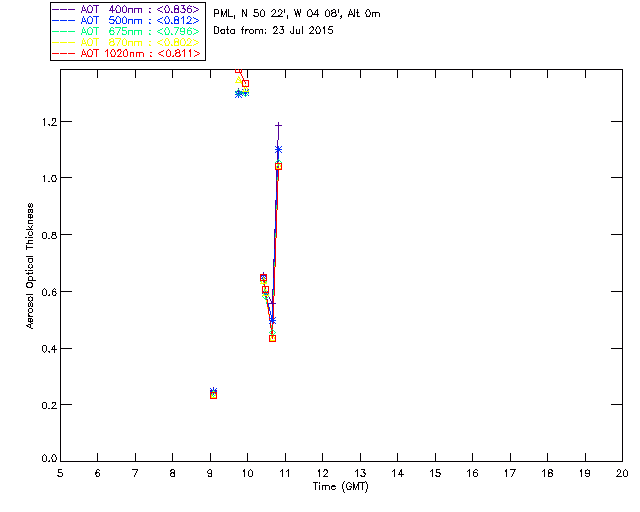Click the red square marker near 1.04 AOT
The height and width of the screenshot is (512, 640).
[278, 166]
